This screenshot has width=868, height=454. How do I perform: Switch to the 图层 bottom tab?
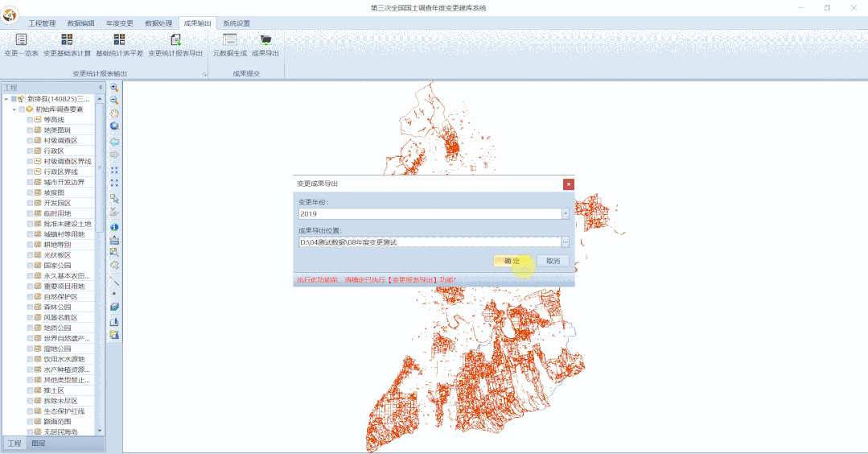[38, 444]
